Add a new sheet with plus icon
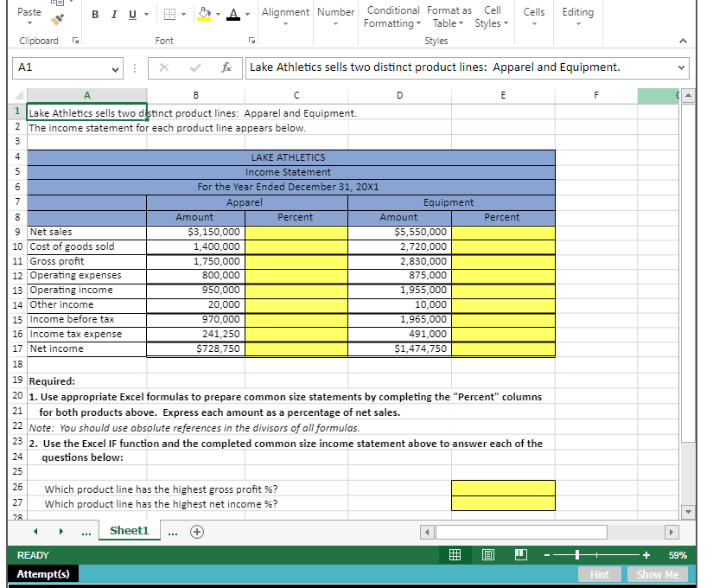Screen dimensions: 713x588 point(197,532)
